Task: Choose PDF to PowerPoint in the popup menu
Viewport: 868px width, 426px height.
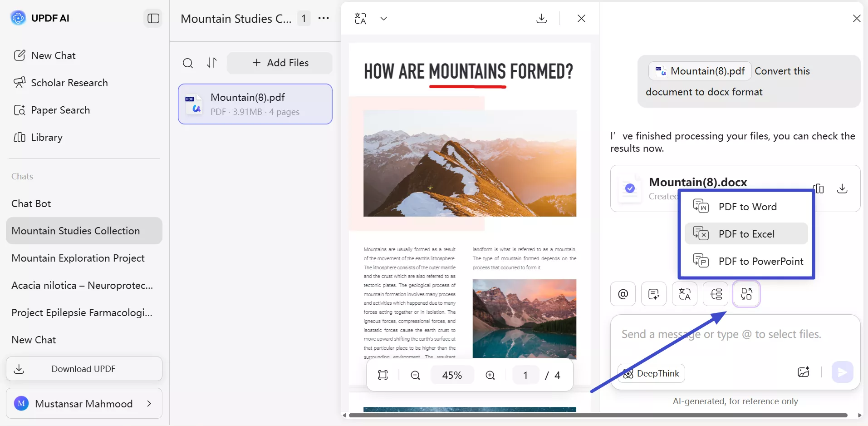Action: (x=746, y=261)
